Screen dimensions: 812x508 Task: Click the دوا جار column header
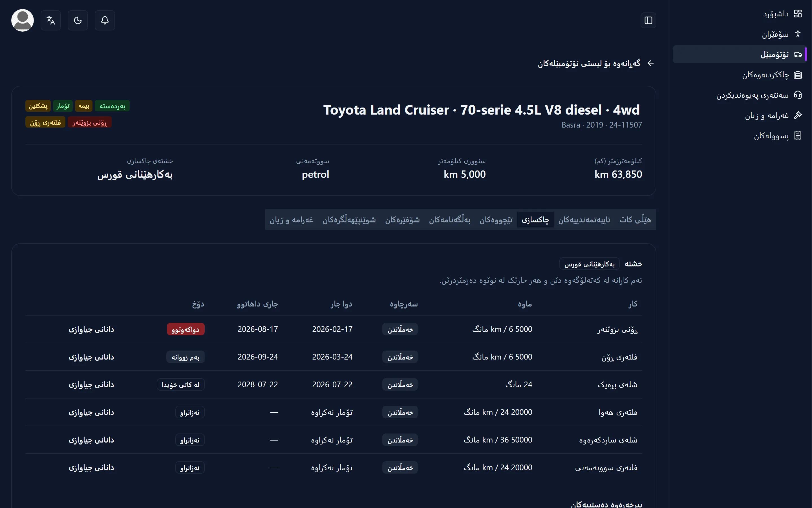pyautogui.click(x=341, y=304)
